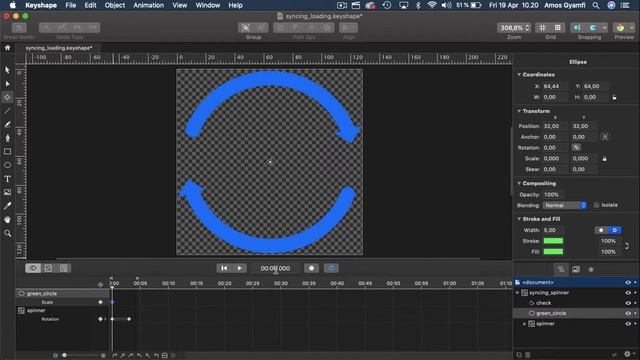Open the Blending mode dropdown
The height and width of the screenshot is (360, 640).
pos(565,205)
